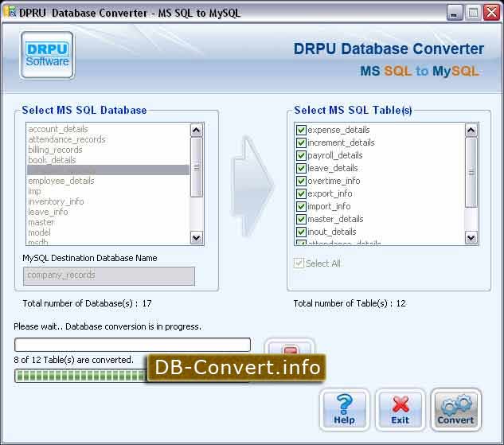
Task: Click the DRPU Software logo
Action: 47,55
